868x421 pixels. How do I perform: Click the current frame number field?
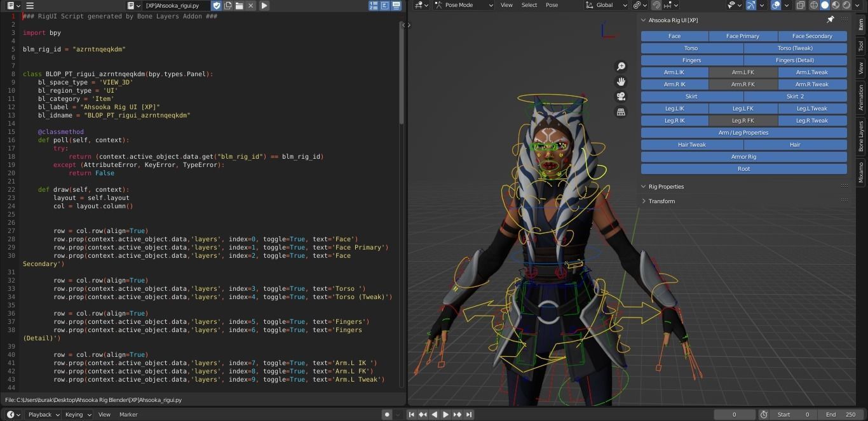[735, 415]
